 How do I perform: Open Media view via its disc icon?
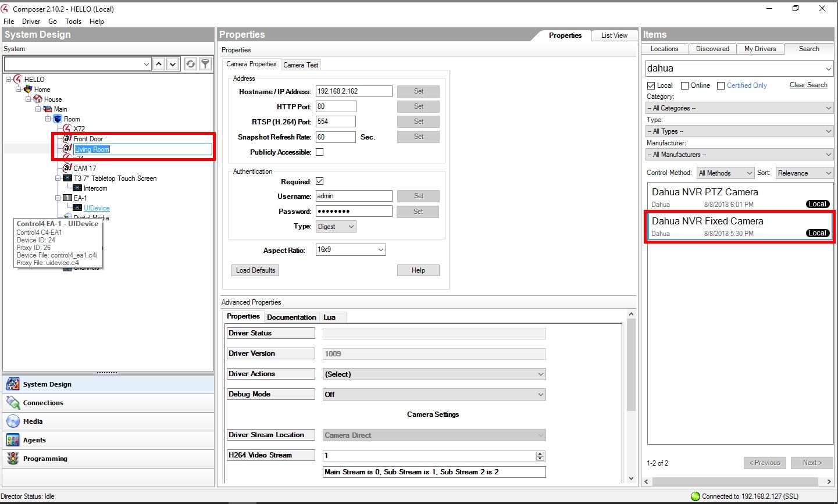click(x=13, y=421)
